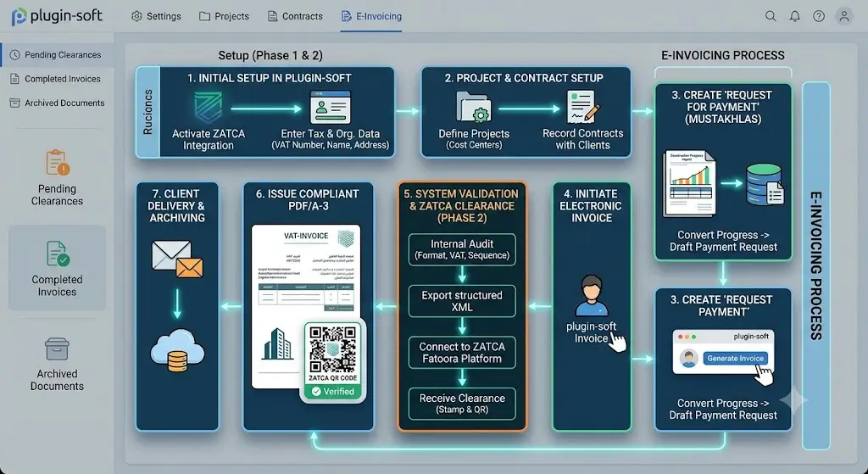Click the Record Contracts document pen icon
Screen dimensions: 868x474
coord(583,107)
